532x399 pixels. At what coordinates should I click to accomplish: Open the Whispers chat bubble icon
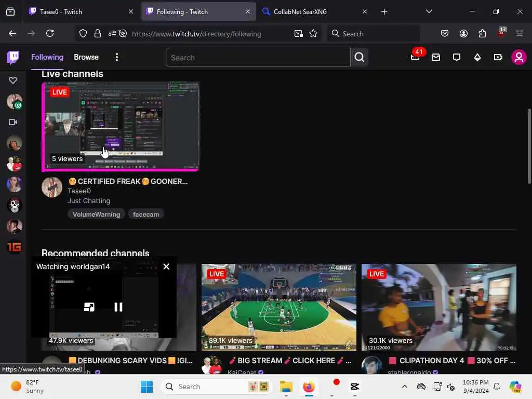[x=457, y=57]
